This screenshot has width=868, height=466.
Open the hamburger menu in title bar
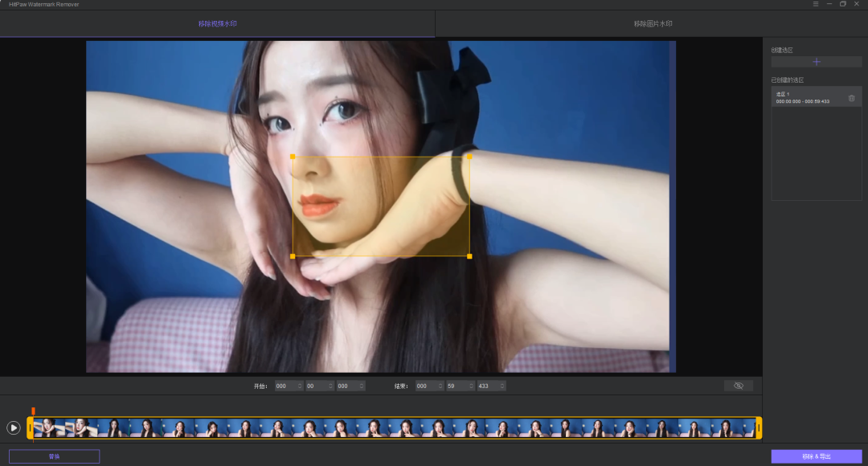point(816,4)
